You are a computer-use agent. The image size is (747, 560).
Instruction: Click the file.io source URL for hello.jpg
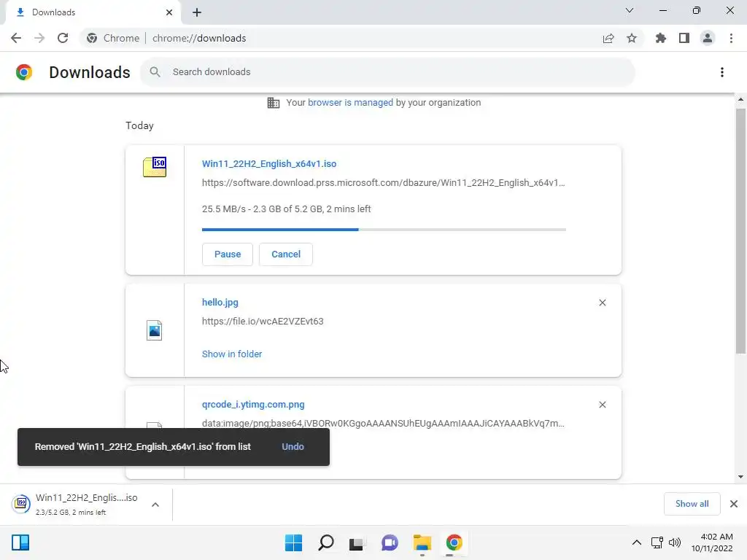[263, 321]
